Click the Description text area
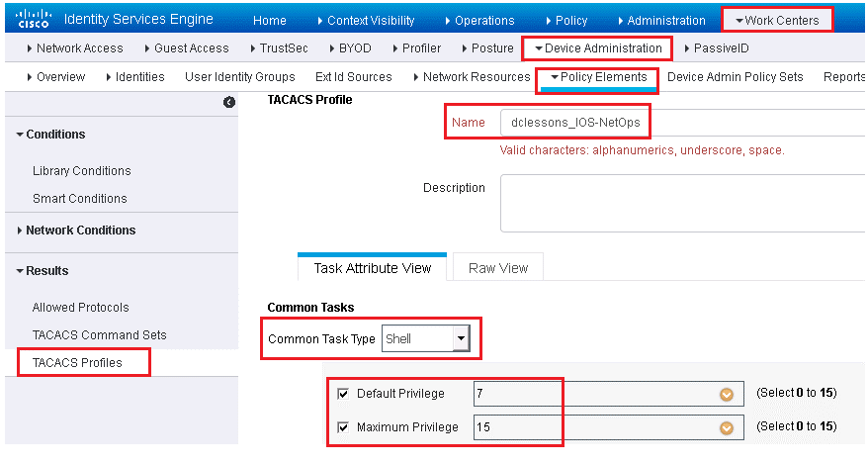Viewport: 868px width, 464px height. (682, 203)
